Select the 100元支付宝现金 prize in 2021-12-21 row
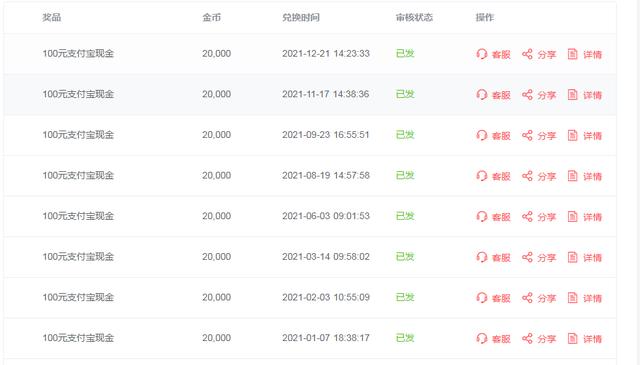Image resolution: width=640 pixels, height=365 pixels. (x=78, y=53)
